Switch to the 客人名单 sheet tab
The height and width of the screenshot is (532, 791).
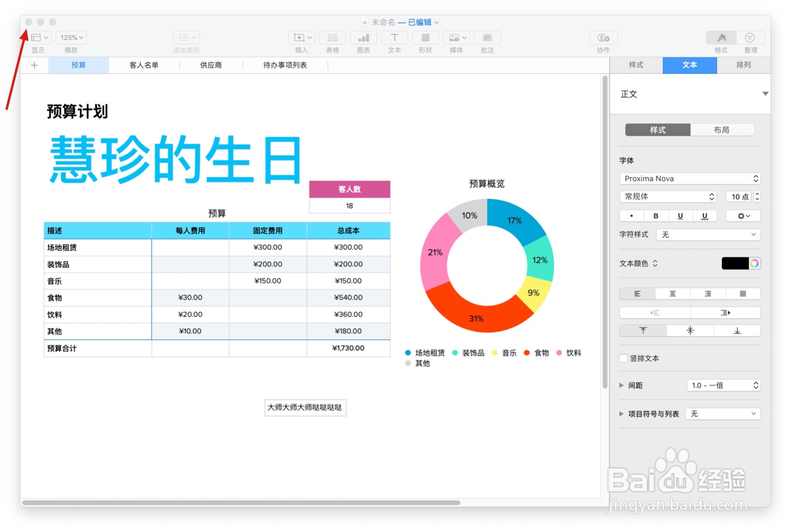coord(143,65)
